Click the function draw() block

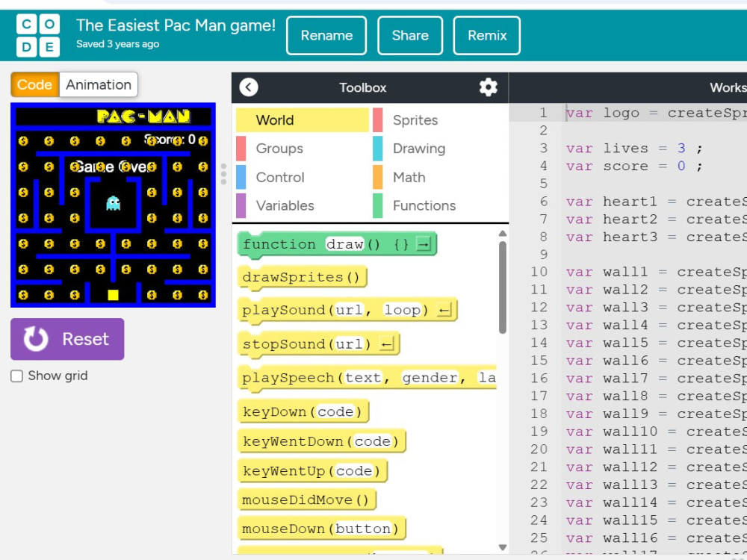337,245
